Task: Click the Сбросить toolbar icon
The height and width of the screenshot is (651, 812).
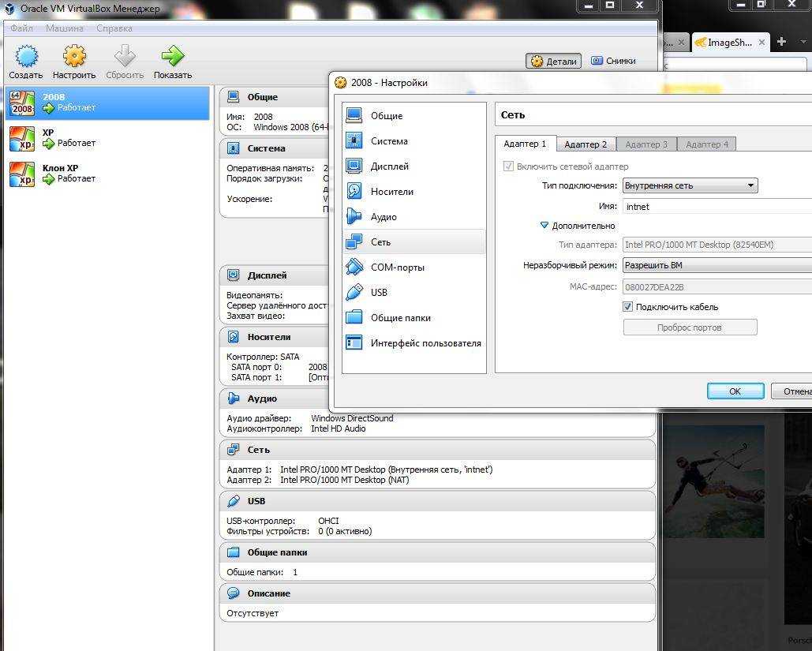Action: tap(125, 56)
